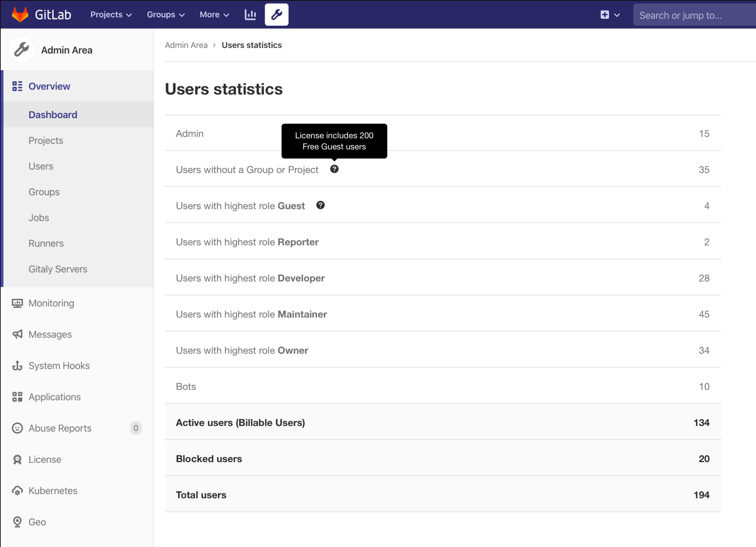Viewport: 756px width, 547px height.
Task: Select the analytics chart icon in the navbar
Action: 250,14
